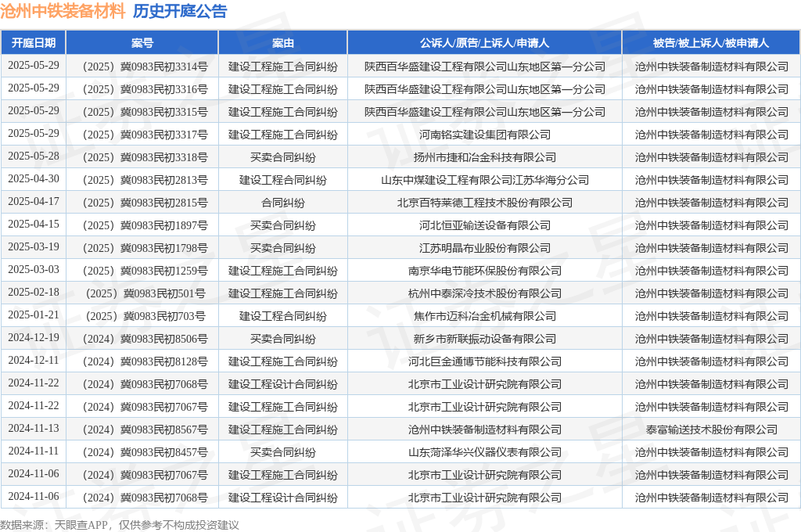Screen dimensions: 801x532
Task: Click plaintiff 焦作市迈科冶金机械有限公司
Action: (x=485, y=316)
